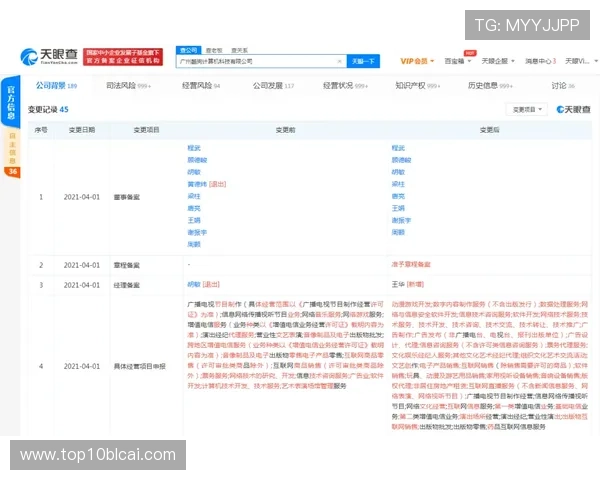
Task: Click the 2021-04-01 date in row 1
Action: (x=82, y=197)
